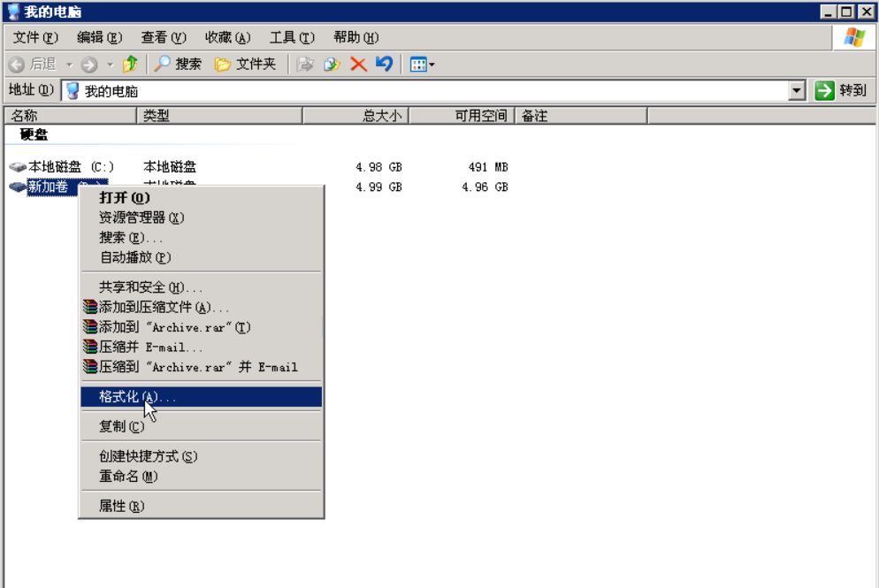Choose Properties (属性) in context menu
The image size is (879, 588).
coord(202,506)
